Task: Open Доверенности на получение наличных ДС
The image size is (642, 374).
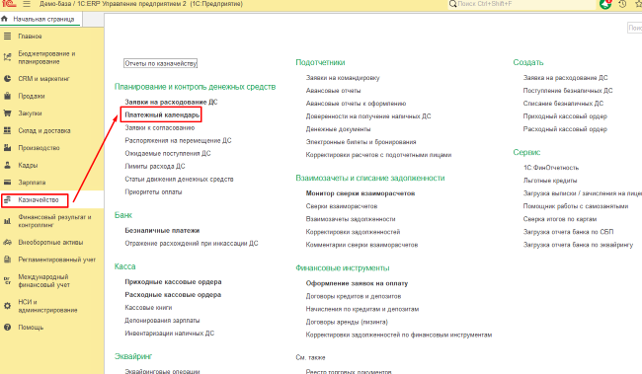Action: tap(368, 116)
